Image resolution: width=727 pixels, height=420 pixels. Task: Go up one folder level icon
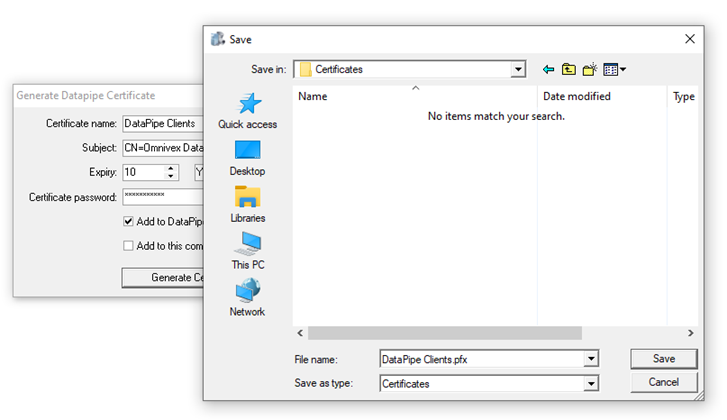point(568,69)
